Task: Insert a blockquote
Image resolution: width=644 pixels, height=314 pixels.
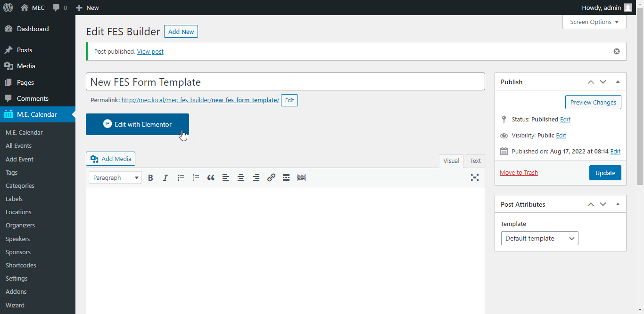Action: tap(211, 177)
